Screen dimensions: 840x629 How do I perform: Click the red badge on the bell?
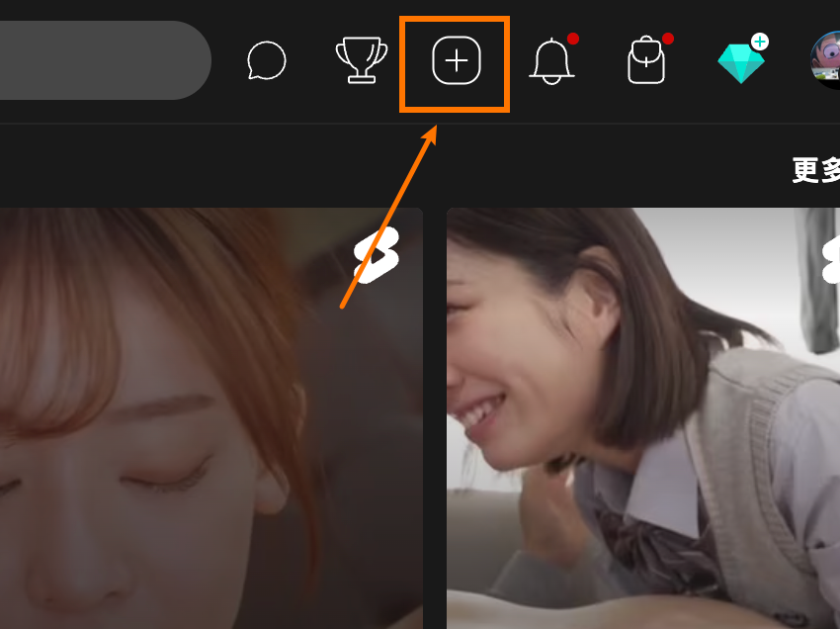tap(573, 40)
